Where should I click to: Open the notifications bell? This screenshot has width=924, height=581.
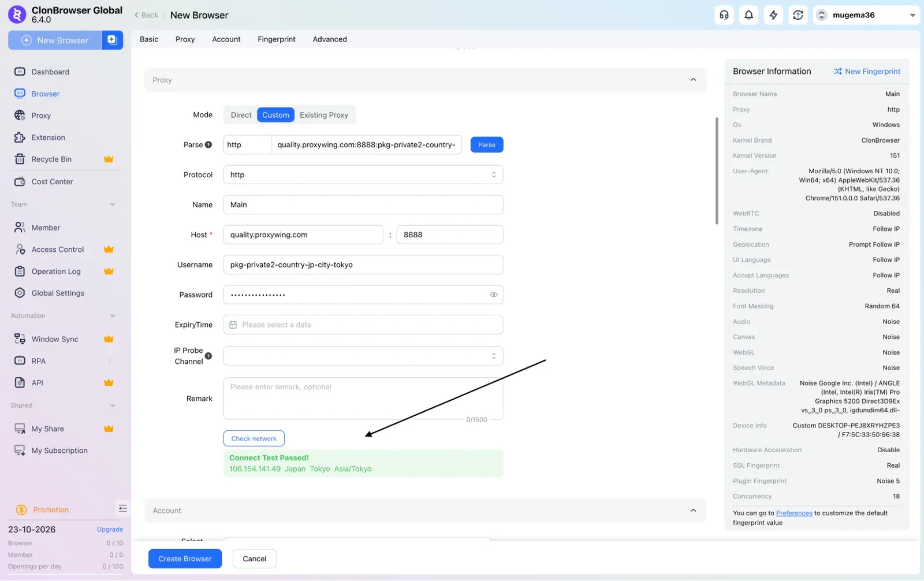click(749, 15)
